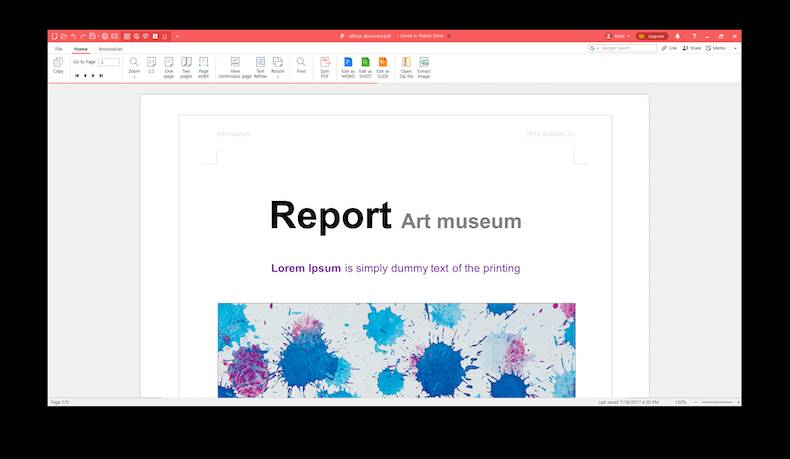Viewport: 790px width, 459px height.
Task: Switch to the Annotation tab
Action: coord(110,48)
